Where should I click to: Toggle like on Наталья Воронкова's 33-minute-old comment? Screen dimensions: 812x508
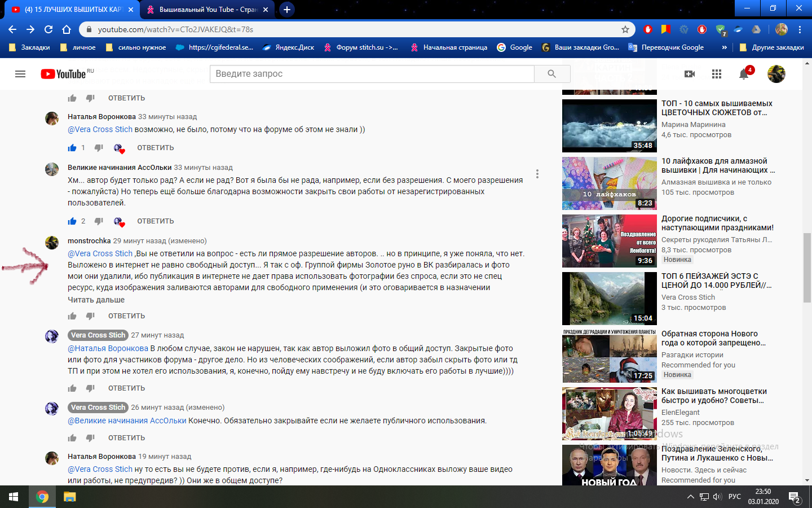[72, 148]
